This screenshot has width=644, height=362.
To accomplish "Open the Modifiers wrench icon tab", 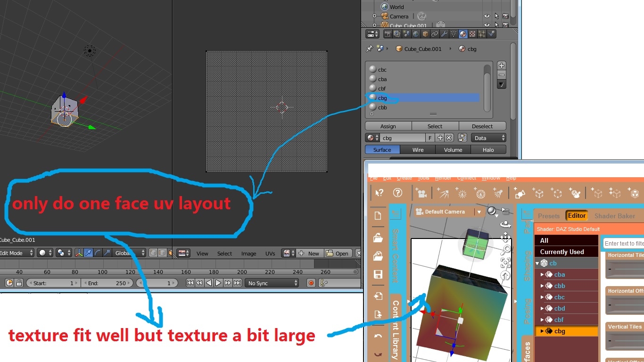I will (x=444, y=34).
